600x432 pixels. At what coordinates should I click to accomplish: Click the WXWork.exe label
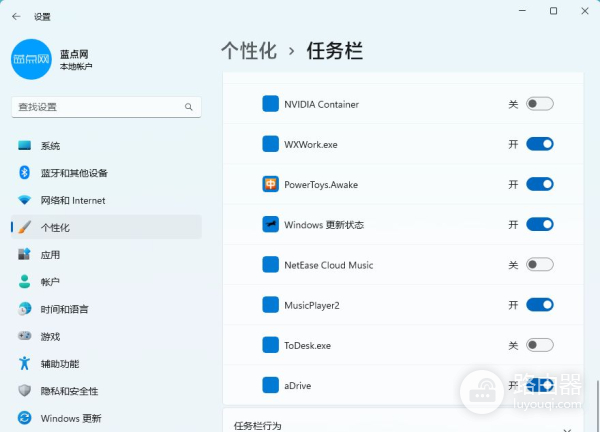311,145
